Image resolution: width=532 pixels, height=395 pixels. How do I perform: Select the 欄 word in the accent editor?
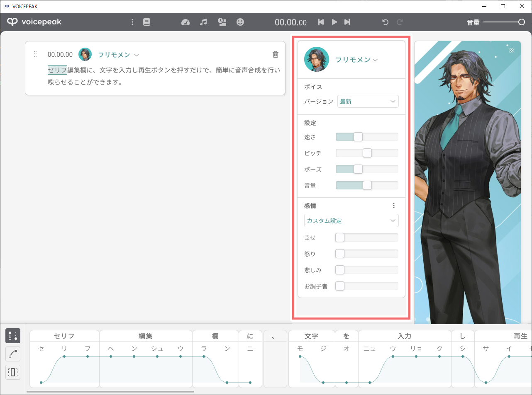point(215,336)
